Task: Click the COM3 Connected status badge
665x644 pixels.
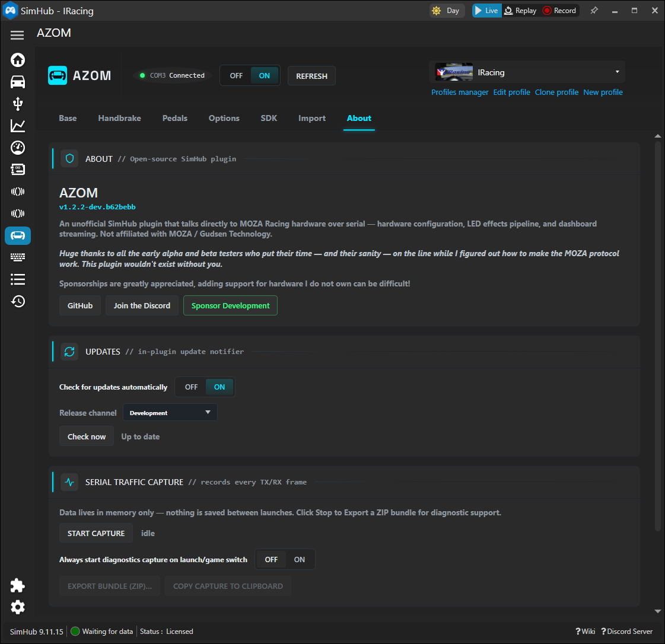Action: point(173,75)
